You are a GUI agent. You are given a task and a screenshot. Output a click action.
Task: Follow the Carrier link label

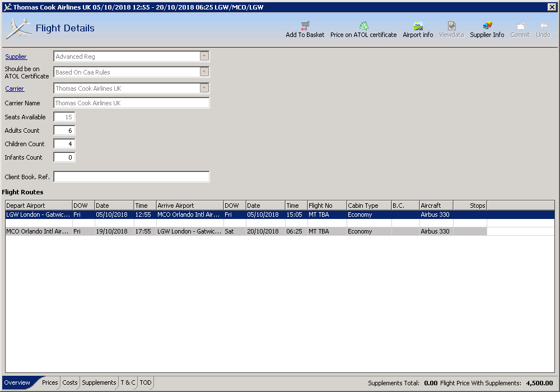click(15, 88)
